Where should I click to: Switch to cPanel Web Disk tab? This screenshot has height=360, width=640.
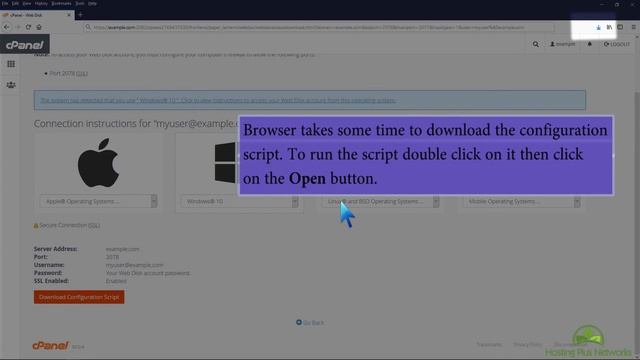[36, 15]
